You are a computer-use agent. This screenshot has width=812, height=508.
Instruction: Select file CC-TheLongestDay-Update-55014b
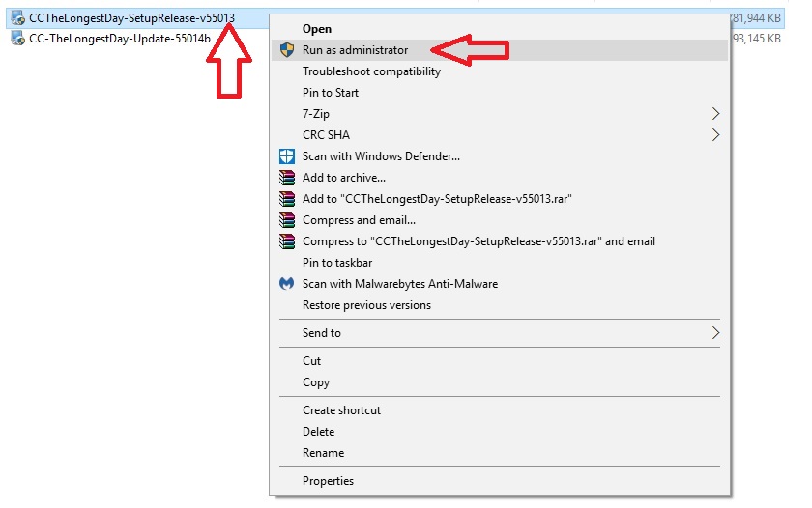(120, 39)
